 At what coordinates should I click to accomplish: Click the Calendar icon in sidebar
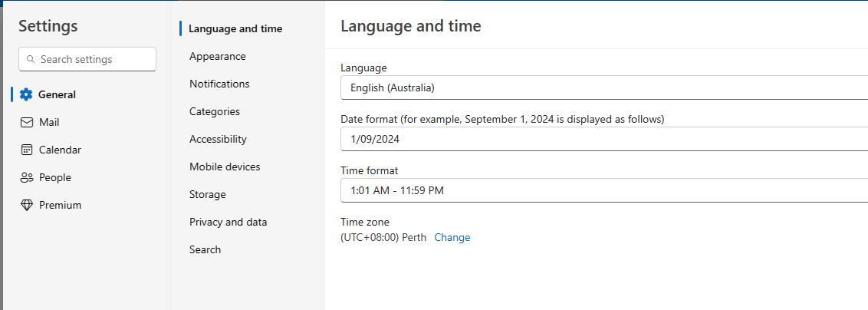[27, 150]
